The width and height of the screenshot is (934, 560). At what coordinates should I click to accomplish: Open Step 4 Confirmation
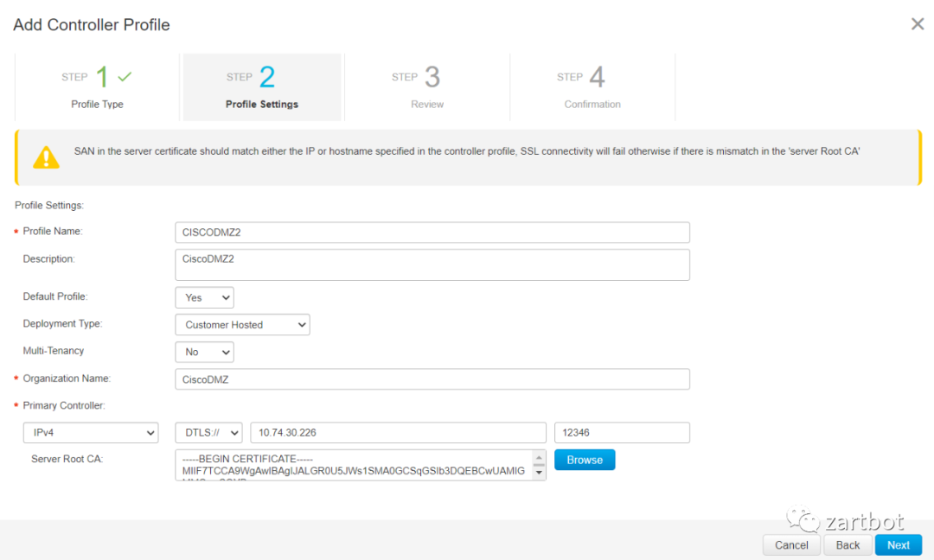coord(592,87)
